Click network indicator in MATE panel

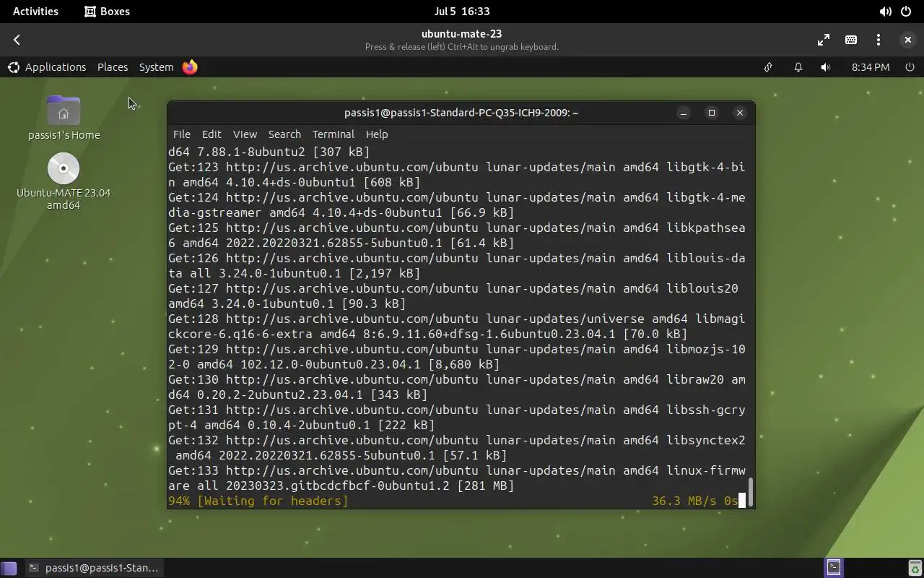[x=768, y=67]
